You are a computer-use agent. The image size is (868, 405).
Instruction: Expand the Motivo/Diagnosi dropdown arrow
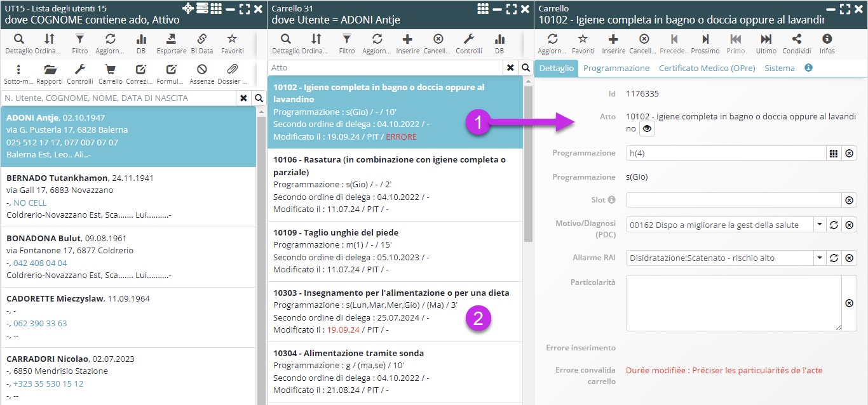pos(820,225)
